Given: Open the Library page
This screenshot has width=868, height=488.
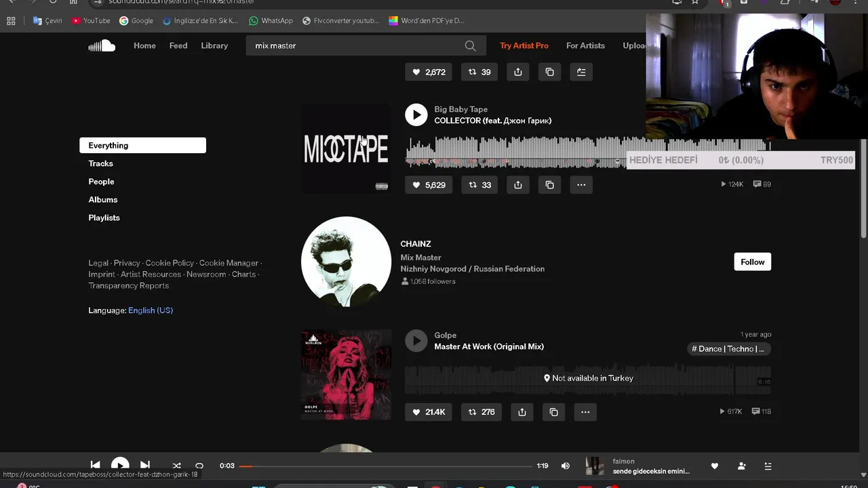Looking at the screenshot, I should click(214, 45).
